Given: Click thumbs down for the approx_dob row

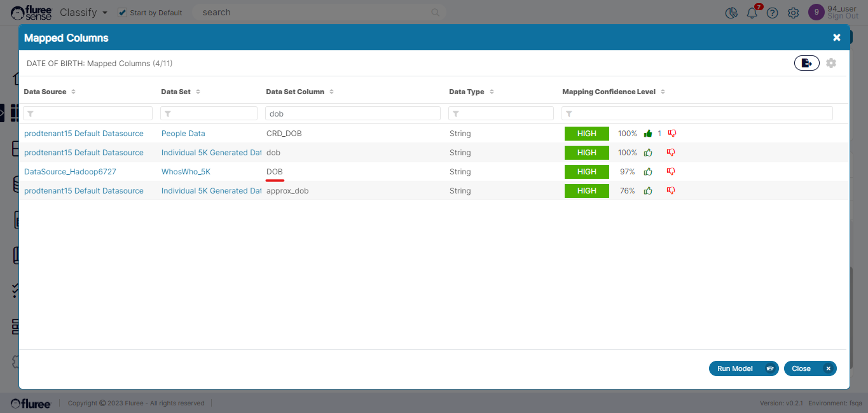Looking at the screenshot, I should coord(672,191).
